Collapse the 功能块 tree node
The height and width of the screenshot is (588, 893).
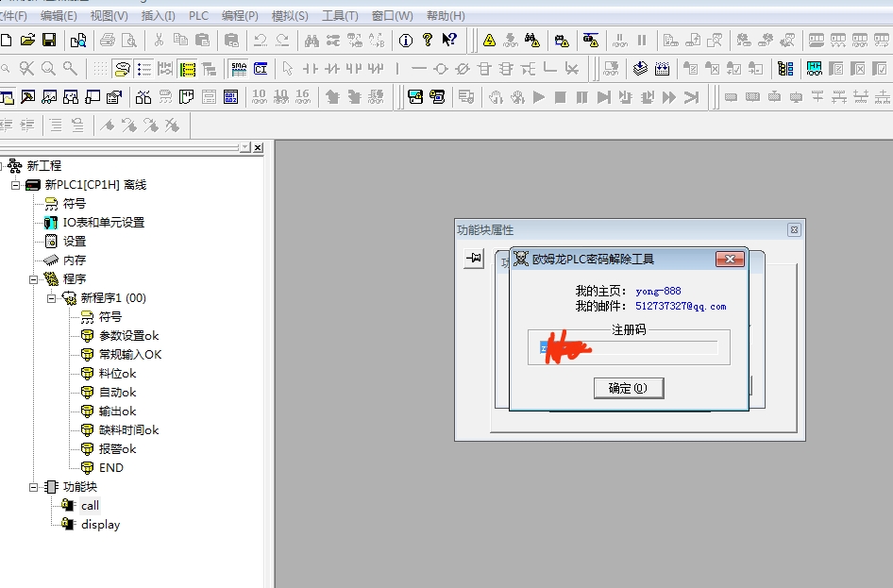pyautogui.click(x=34, y=487)
